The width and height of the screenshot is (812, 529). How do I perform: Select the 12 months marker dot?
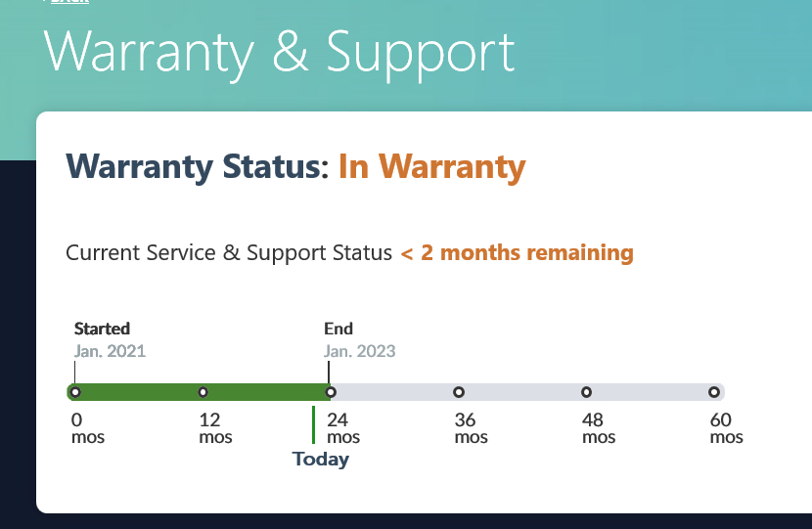click(203, 392)
